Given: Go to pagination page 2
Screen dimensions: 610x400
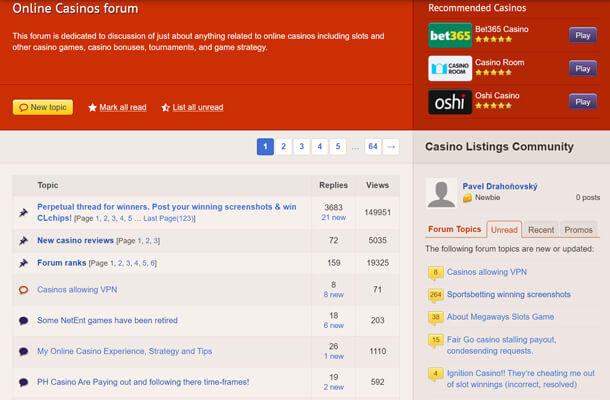Looking at the screenshot, I should [283, 147].
